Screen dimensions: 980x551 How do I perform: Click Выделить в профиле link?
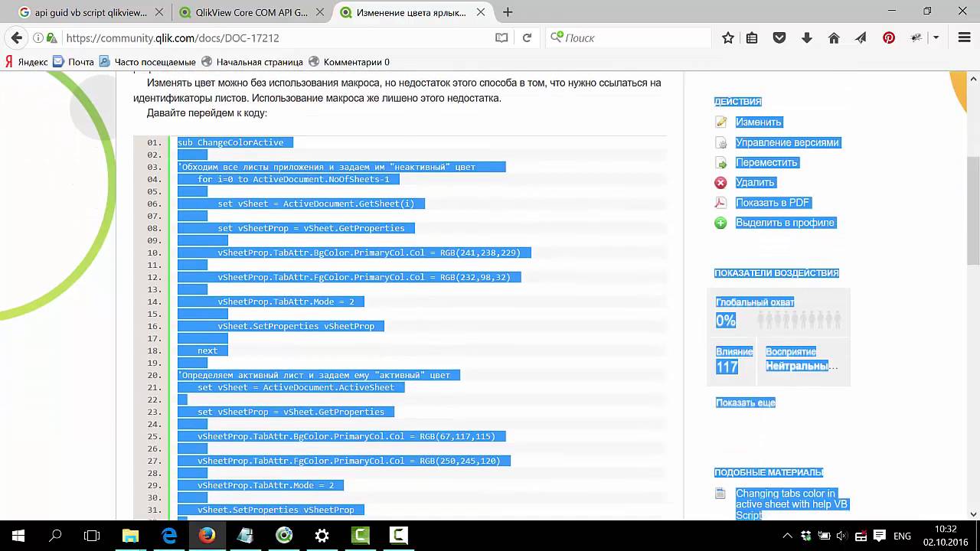[x=785, y=223]
